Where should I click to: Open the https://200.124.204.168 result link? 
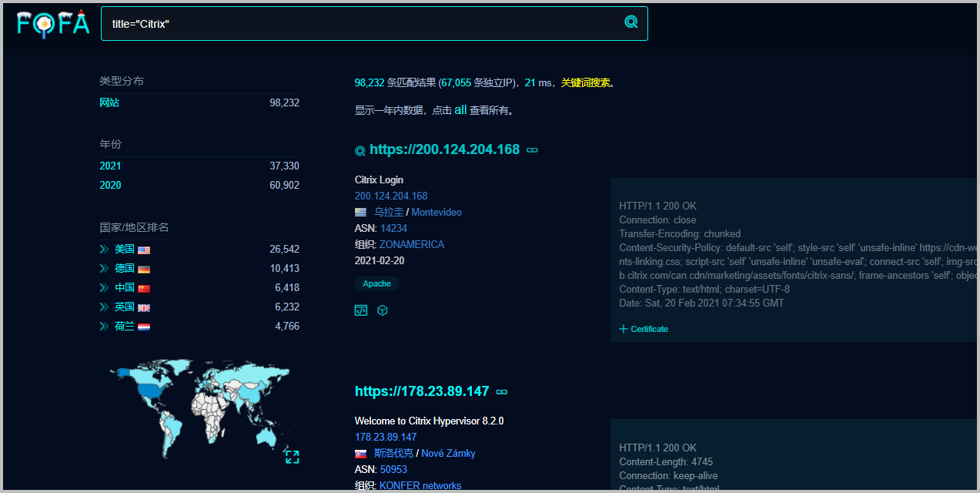click(444, 149)
